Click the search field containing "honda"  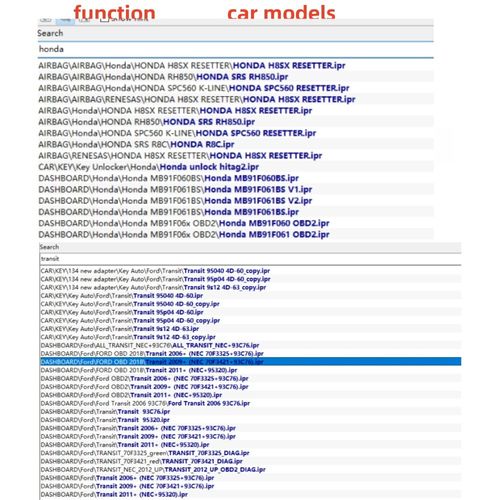click(236, 49)
